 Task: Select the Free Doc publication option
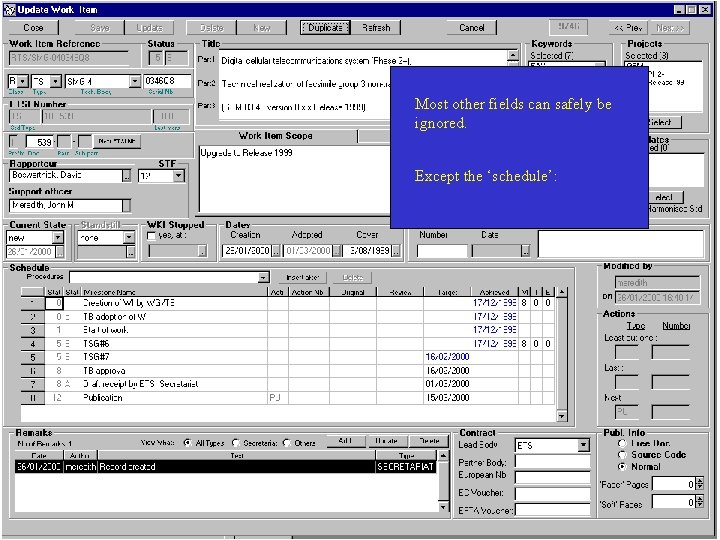point(622,443)
